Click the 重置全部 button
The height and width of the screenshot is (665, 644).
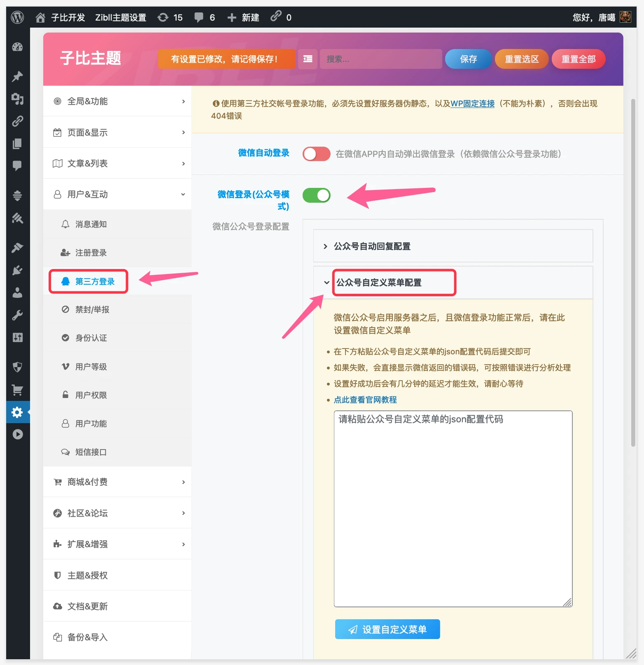click(579, 59)
